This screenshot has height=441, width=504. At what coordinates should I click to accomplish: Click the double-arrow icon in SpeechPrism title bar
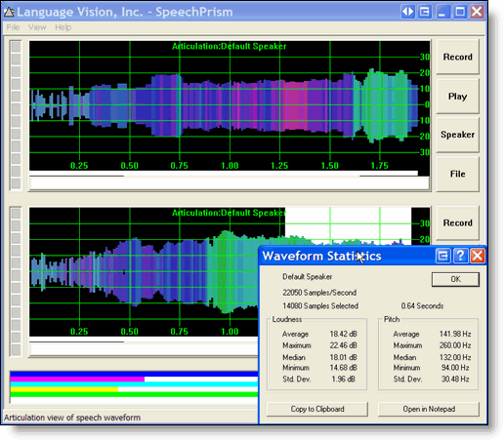pos(407,12)
